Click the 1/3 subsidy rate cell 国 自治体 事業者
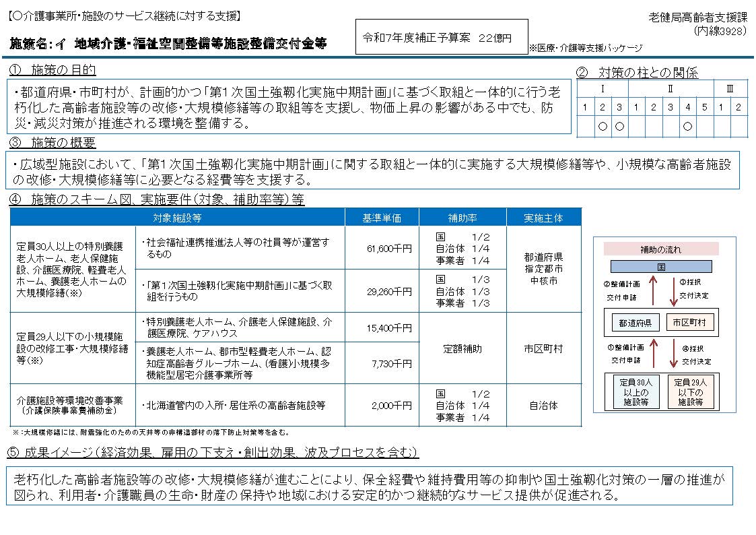756x535 pixels. [x=462, y=291]
